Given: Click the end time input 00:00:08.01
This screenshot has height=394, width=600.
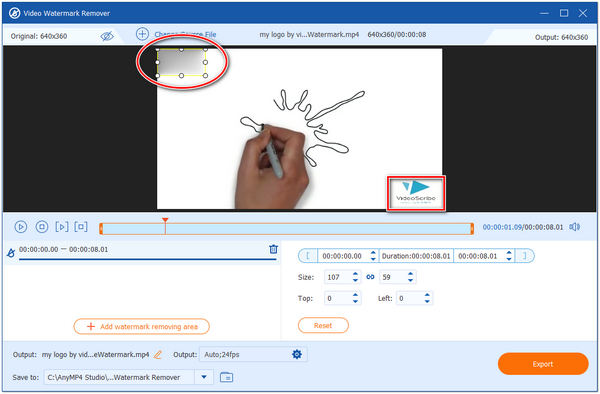Looking at the screenshot, I should click(x=479, y=256).
